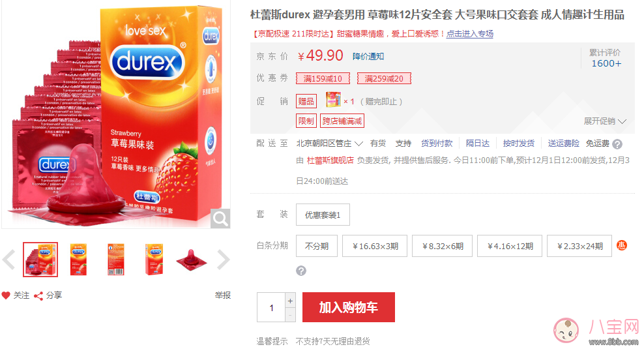Choose the ¥16.63×3期 installment plan
Viewport: 644px width, 347px height.
click(375, 247)
